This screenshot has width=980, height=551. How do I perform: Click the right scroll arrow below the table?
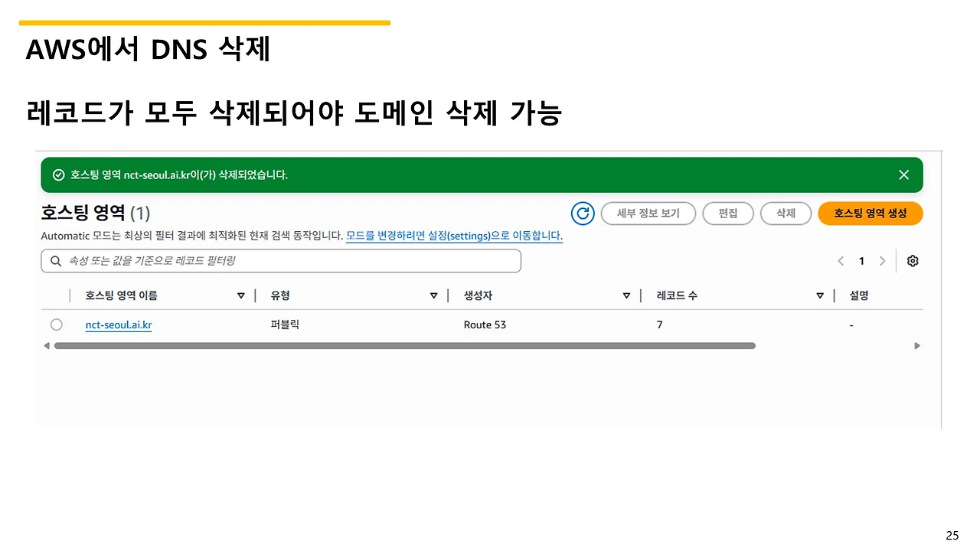pyautogui.click(x=916, y=345)
